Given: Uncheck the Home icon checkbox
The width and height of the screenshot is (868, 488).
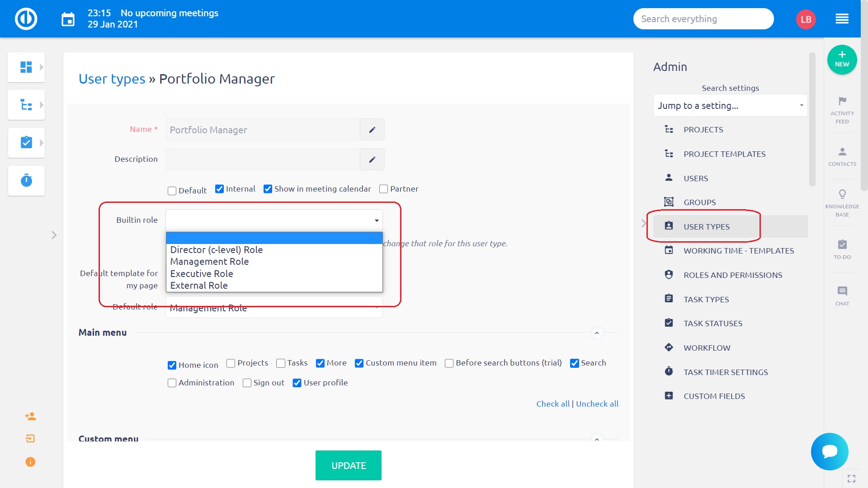Looking at the screenshot, I should pos(172,365).
